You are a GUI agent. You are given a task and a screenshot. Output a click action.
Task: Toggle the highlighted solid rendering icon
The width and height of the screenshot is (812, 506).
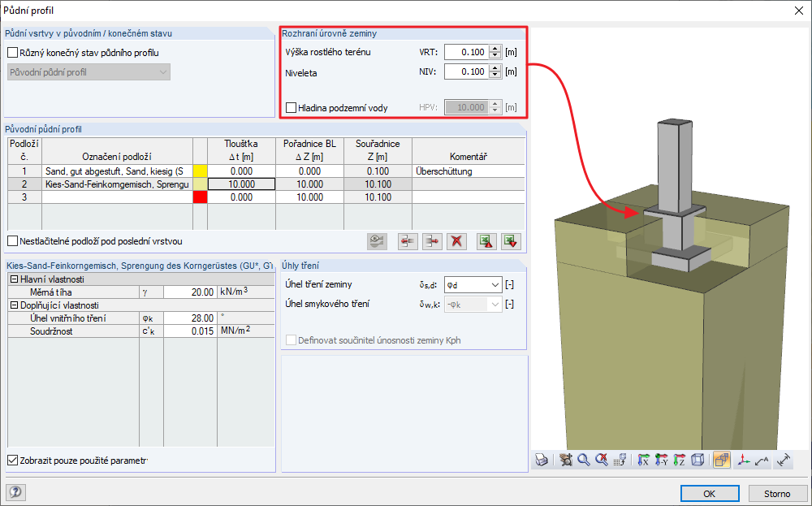[x=721, y=460]
